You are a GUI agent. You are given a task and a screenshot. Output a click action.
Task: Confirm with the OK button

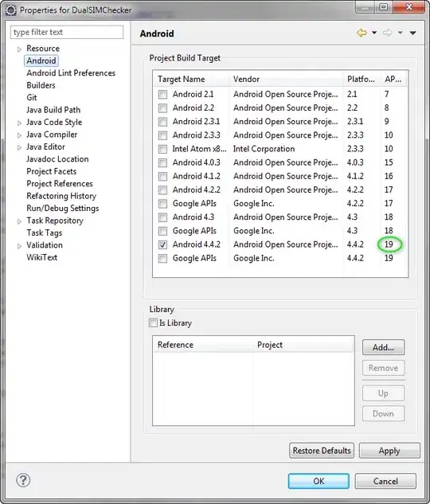(x=319, y=481)
